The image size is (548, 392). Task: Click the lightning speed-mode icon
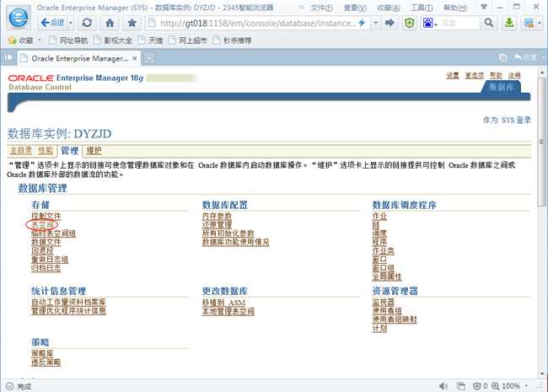[x=362, y=23]
